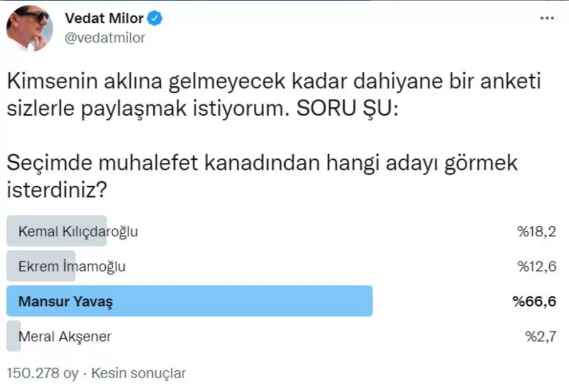Click the poll question starting with Seçimde
Viewport: 569px width, 392px height.
tap(262, 175)
